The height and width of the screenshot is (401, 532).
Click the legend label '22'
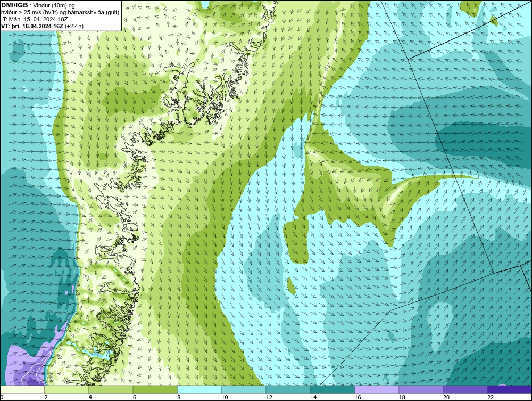click(x=491, y=397)
